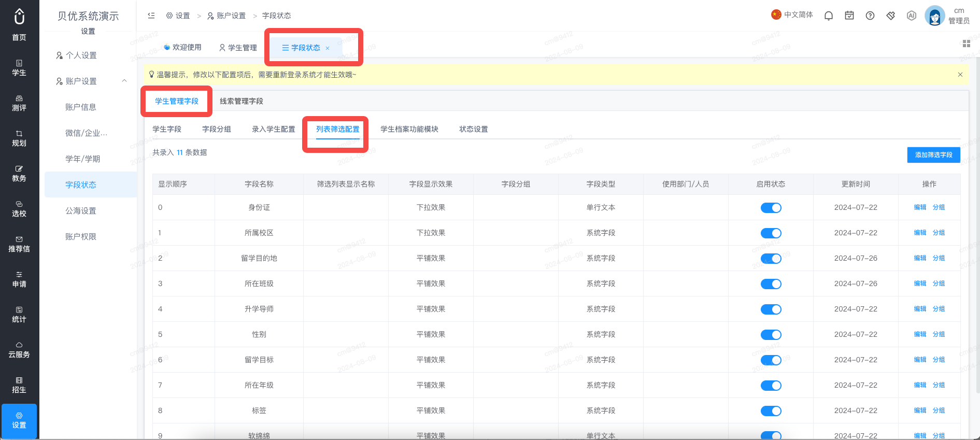The height and width of the screenshot is (440, 980).
Task: Go to 测评 in left navigation
Action: tap(19, 103)
